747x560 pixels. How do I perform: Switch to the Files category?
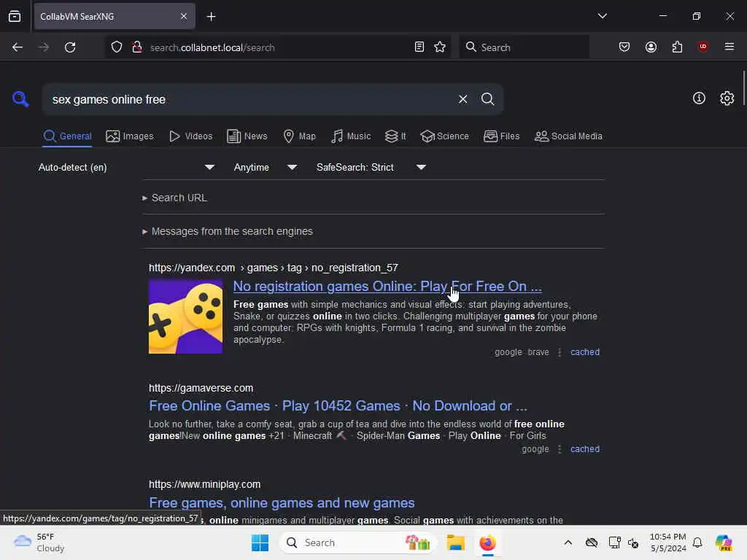[501, 136]
